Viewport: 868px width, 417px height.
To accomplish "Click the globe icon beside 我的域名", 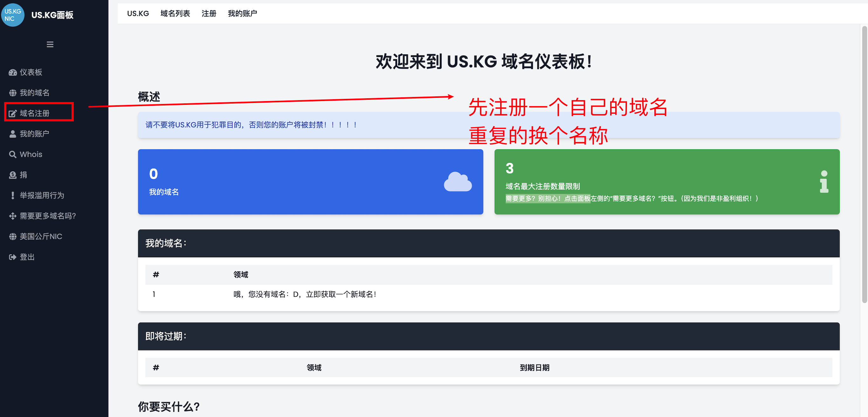I will tap(13, 93).
